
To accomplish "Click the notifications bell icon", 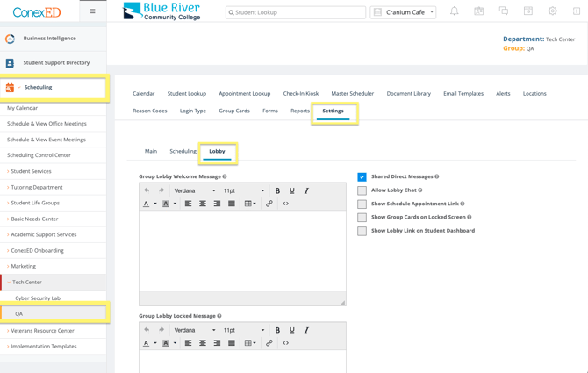I will [454, 11].
